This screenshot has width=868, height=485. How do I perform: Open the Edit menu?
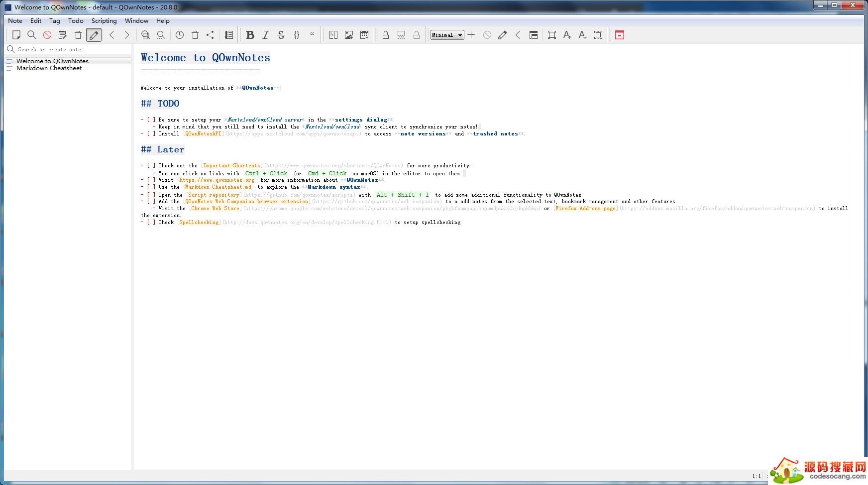(36, 20)
